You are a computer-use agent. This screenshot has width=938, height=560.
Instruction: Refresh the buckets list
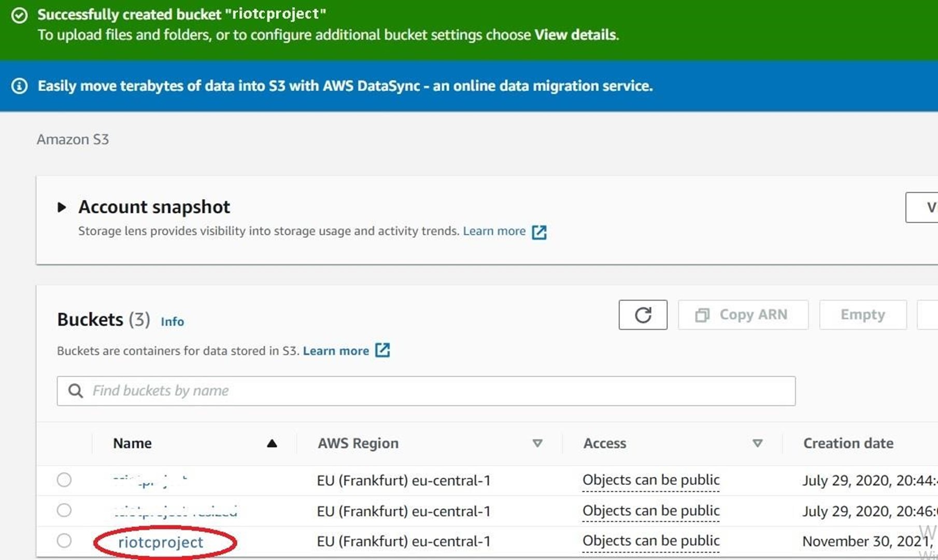point(643,315)
